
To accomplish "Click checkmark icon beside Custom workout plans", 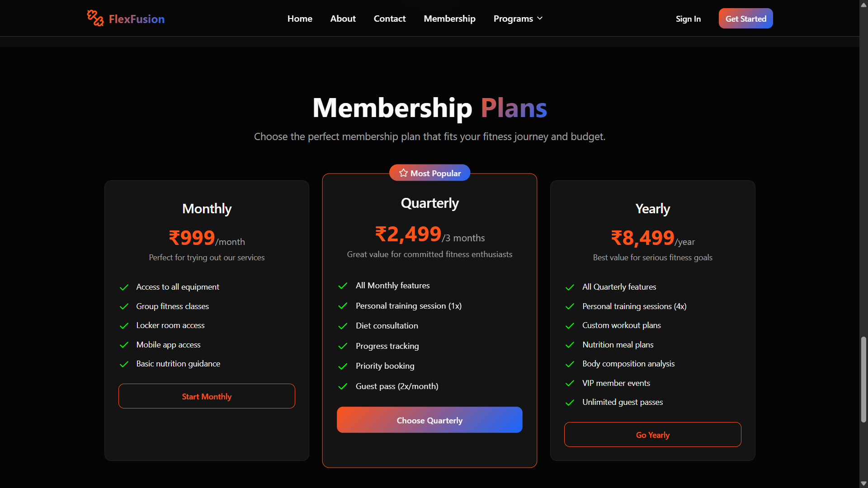I will pos(570,326).
